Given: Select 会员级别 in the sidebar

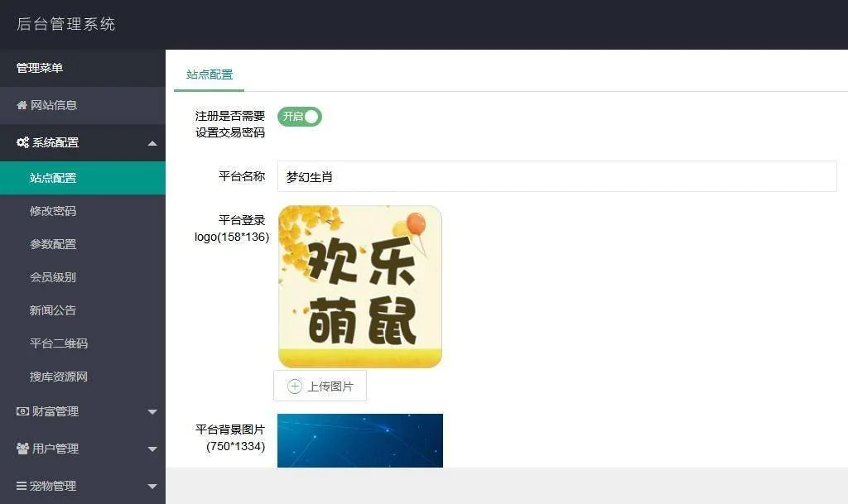Looking at the screenshot, I should click(x=53, y=277).
